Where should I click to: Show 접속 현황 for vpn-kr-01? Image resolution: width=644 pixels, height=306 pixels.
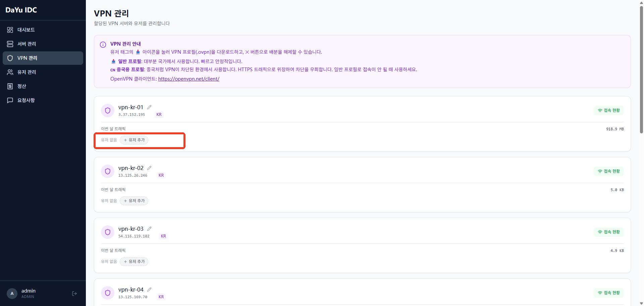pos(608,111)
